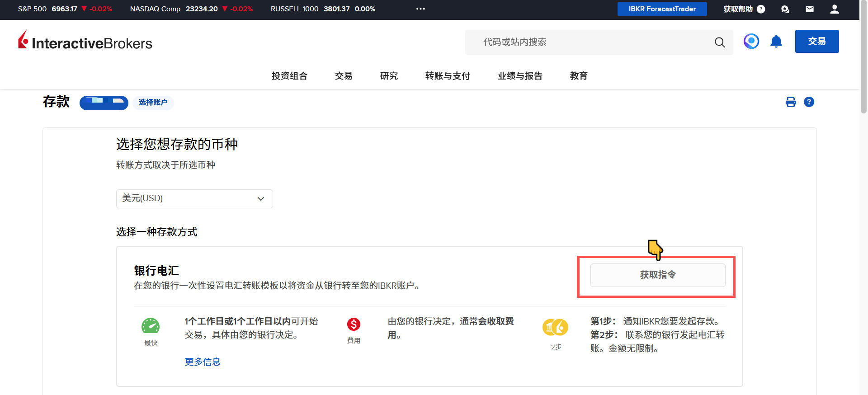The width and height of the screenshot is (868, 395).
Task: Expand the ticker bar ellipsis menu
Action: point(420,9)
